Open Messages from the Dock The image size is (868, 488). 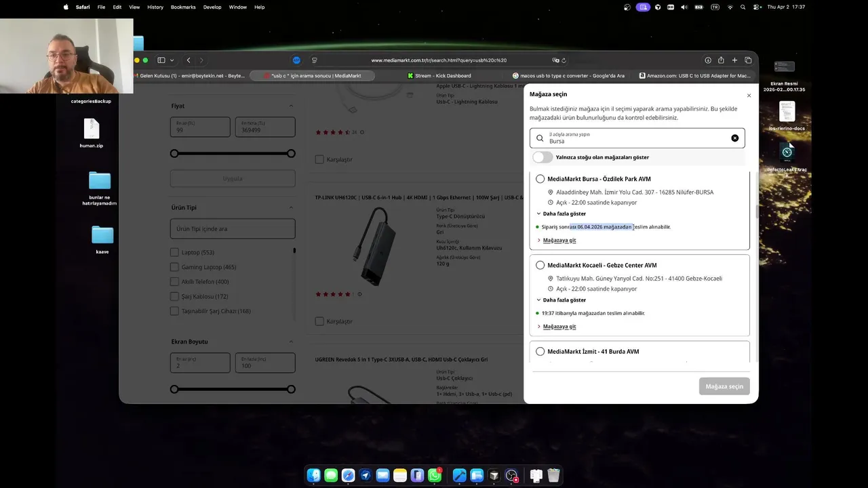331,476
